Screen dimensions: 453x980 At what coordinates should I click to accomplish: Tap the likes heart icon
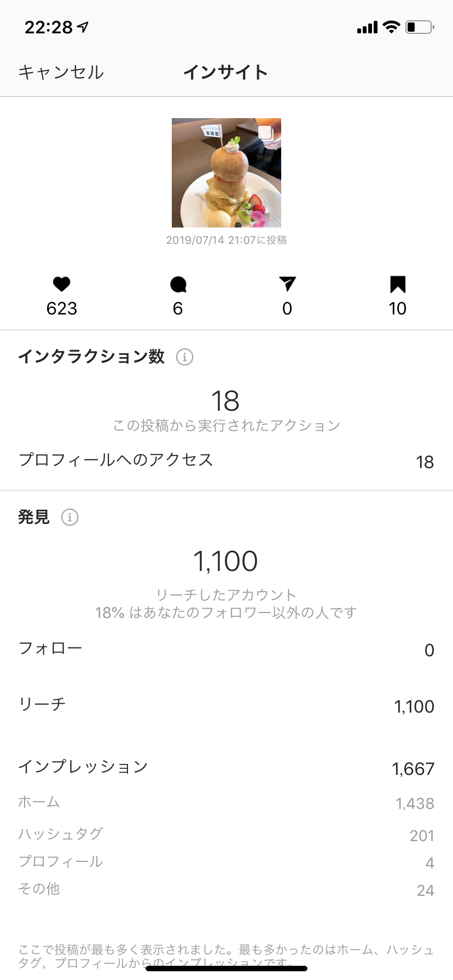62,284
